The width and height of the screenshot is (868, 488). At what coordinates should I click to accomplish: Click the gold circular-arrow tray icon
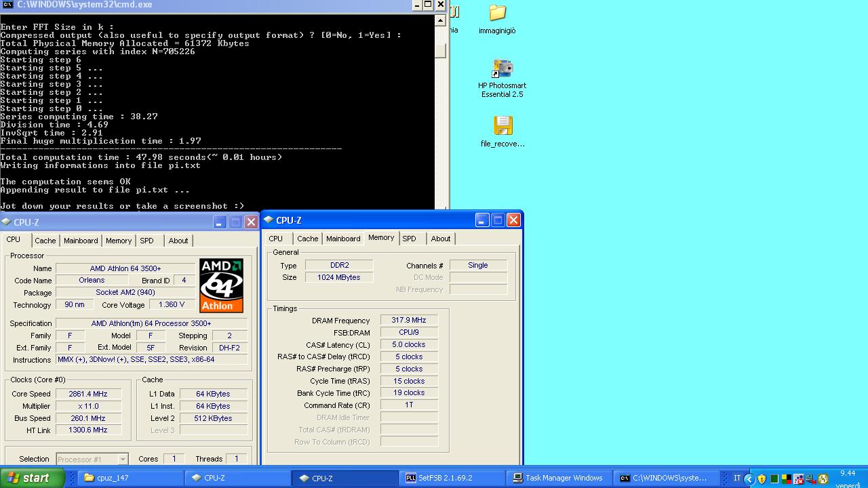tap(823, 479)
